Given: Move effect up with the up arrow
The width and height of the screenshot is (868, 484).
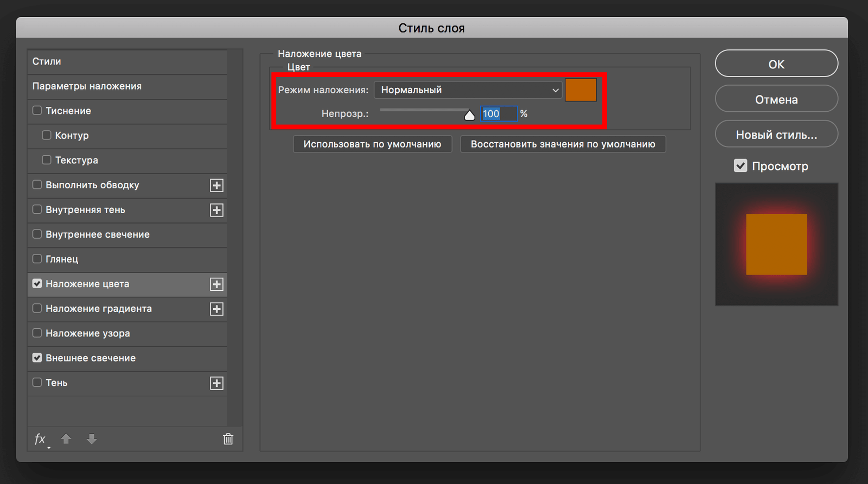Looking at the screenshot, I should click(x=66, y=439).
